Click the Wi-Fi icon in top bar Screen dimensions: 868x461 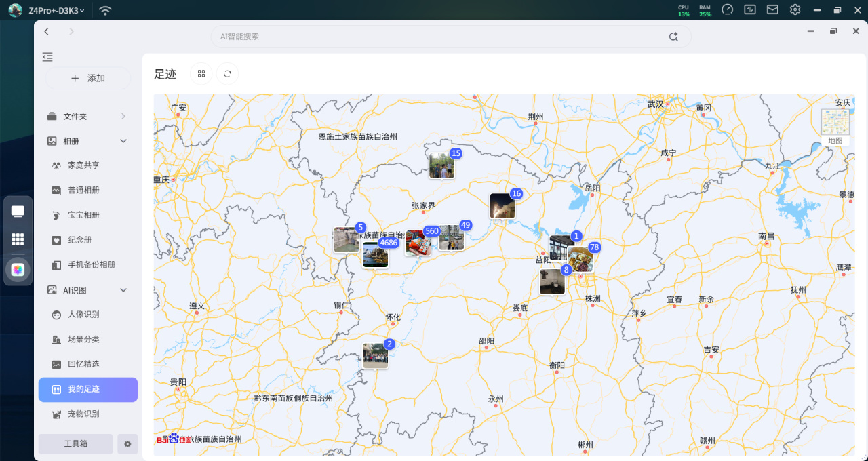105,10
